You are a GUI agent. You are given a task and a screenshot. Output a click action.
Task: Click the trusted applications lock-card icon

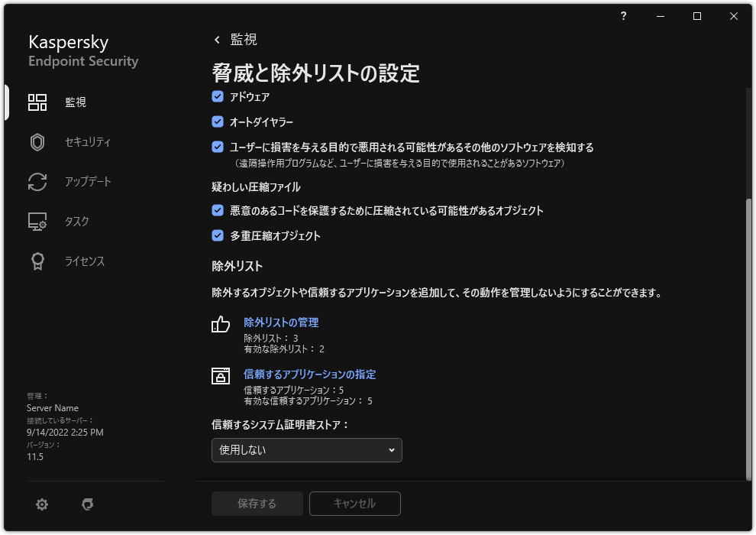(x=221, y=375)
